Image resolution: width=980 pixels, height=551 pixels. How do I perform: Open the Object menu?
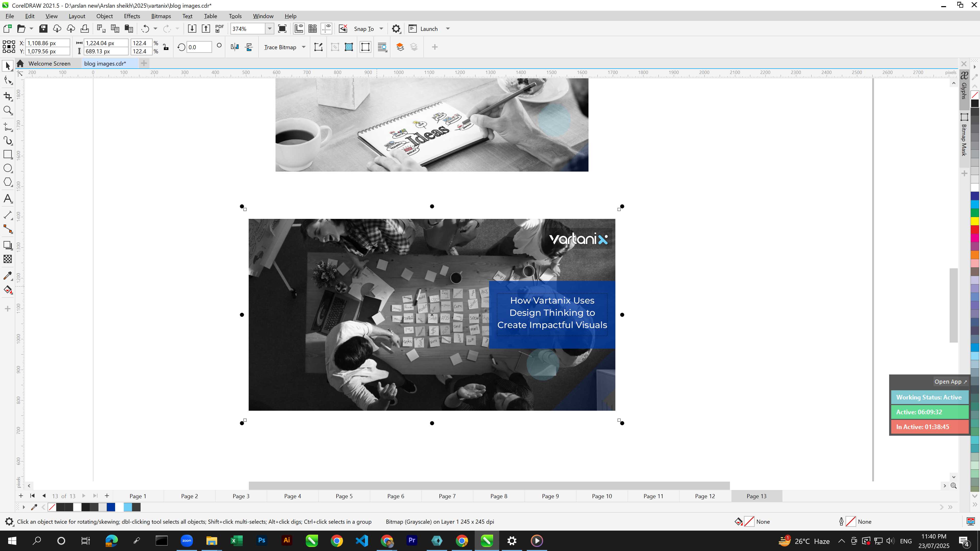click(104, 16)
